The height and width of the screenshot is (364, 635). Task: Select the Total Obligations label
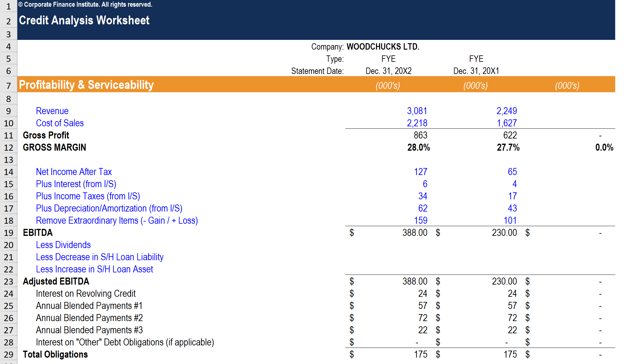(55, 354)
